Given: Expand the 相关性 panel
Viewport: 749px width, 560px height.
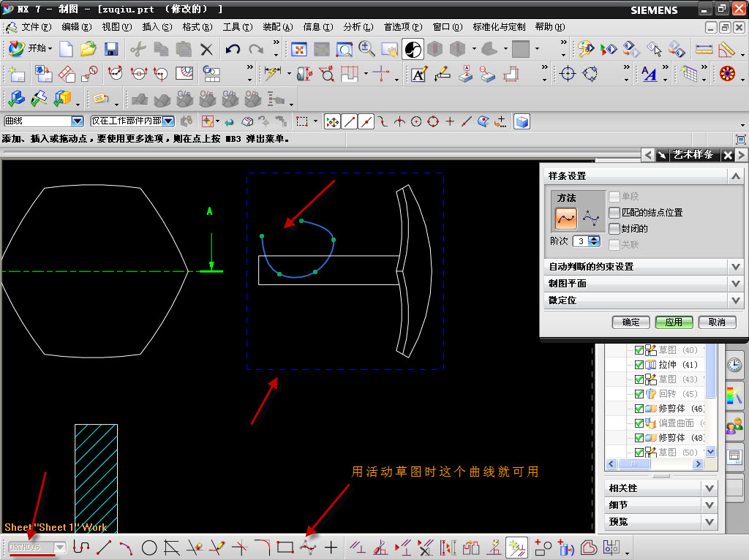Looking at the screenshot, I should (x=710, y=488).
